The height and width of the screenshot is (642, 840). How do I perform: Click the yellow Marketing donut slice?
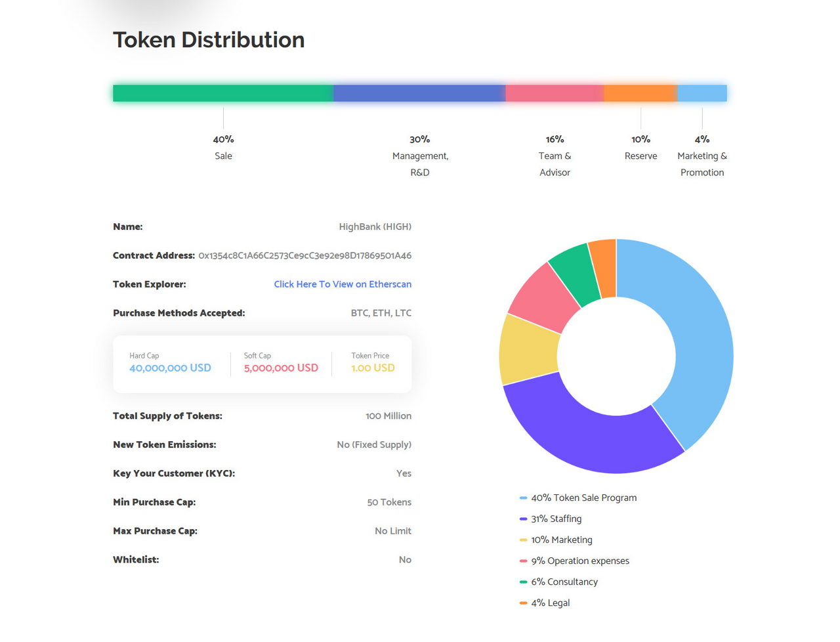pos(528,350)
